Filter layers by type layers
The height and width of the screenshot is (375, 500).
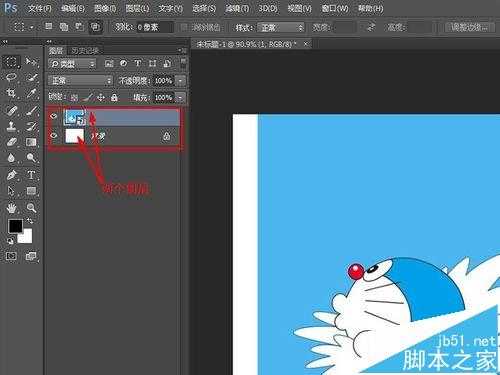tap(138, 63)
